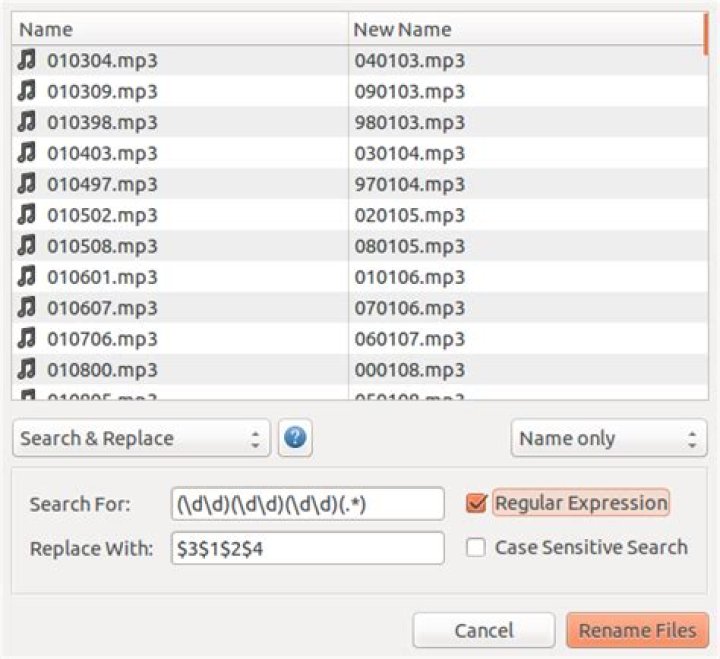The image size is (720, 659).
Task: Click music note icon beside 010508.mp3
Action: click(x=27, y=245)
